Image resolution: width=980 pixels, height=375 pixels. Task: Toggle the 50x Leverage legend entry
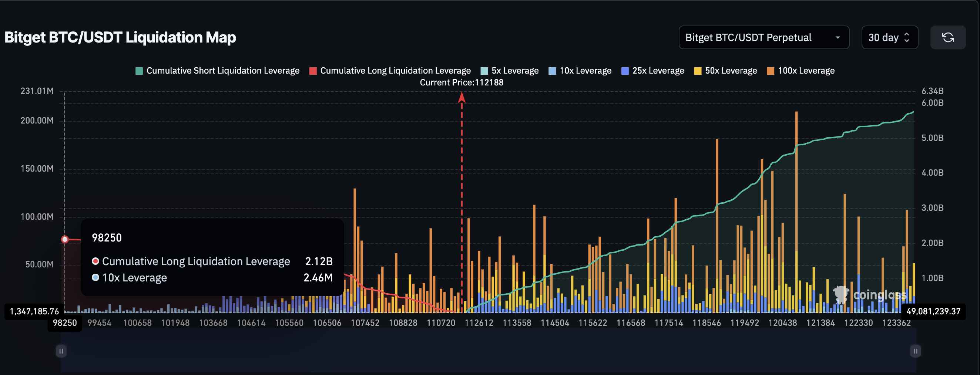click(x=725, y=70)
